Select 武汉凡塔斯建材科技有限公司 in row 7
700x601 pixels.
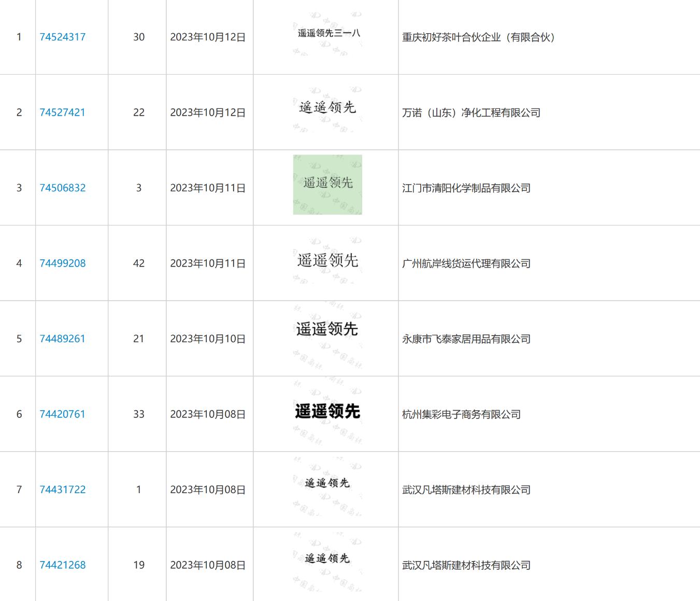466,490
